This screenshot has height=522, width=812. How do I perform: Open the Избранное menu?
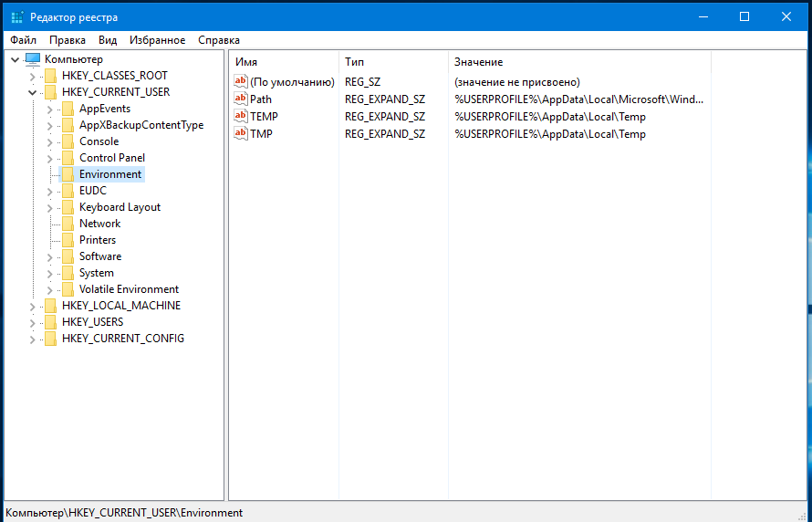pyautogui.click(x=157, y=40)
